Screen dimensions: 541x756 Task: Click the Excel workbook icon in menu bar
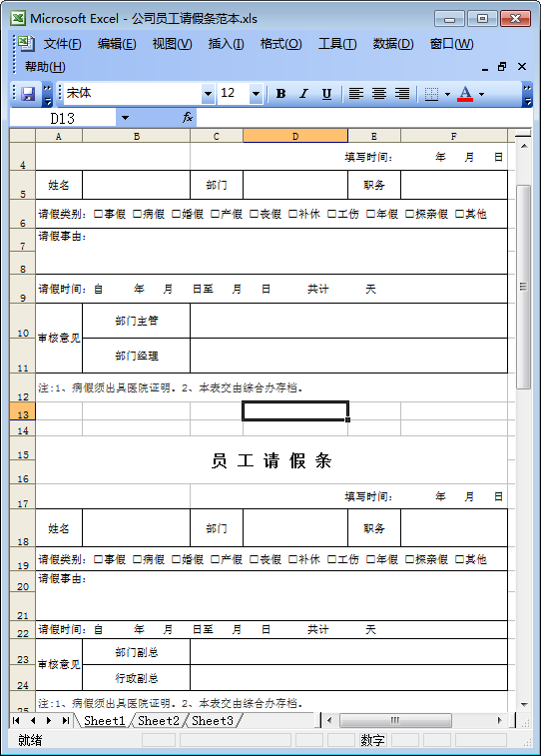pos(27,43)
